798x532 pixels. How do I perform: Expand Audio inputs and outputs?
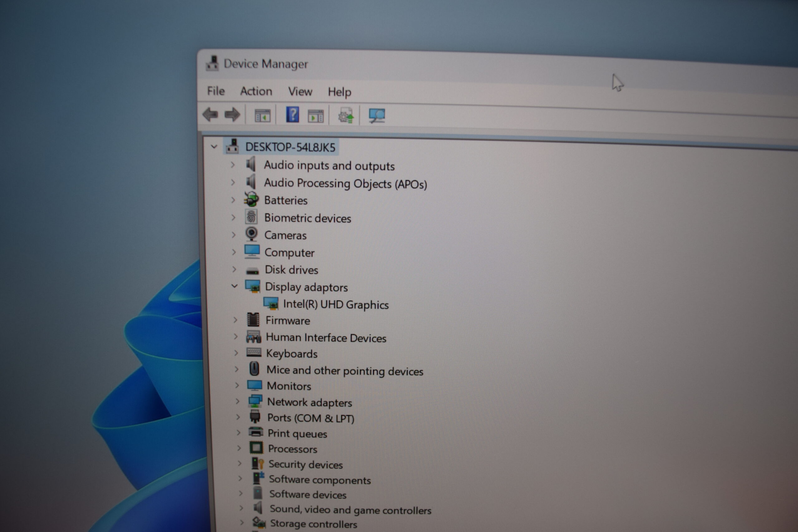pyautogui.click(x=233, y=165)
